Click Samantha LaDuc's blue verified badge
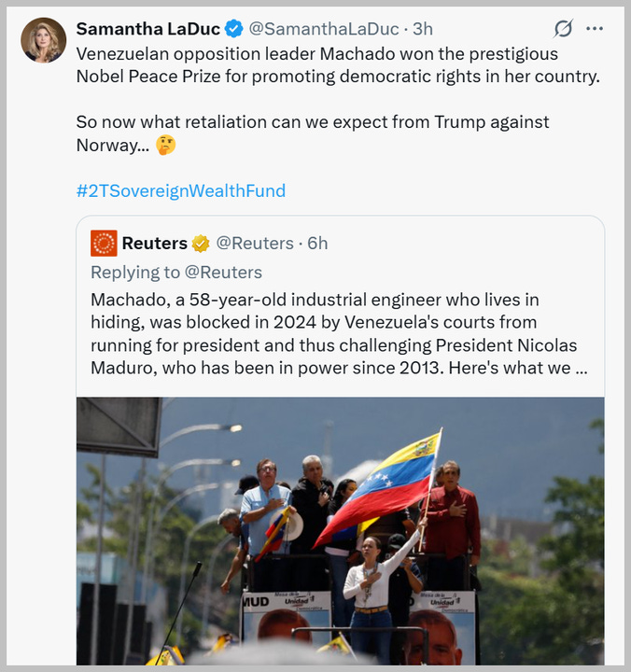Viewport: 631px width, 672px height. pyautogui.click(x=234, y=29)
